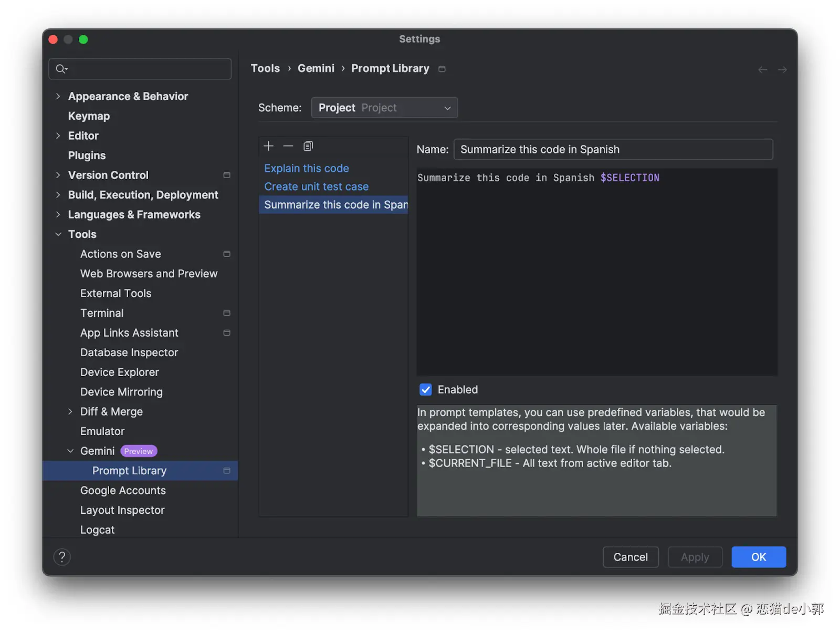The width and height of the screenshot is (840, 632).
Task: Select Create unit test case prompt
Action: [x=317, y=187]
